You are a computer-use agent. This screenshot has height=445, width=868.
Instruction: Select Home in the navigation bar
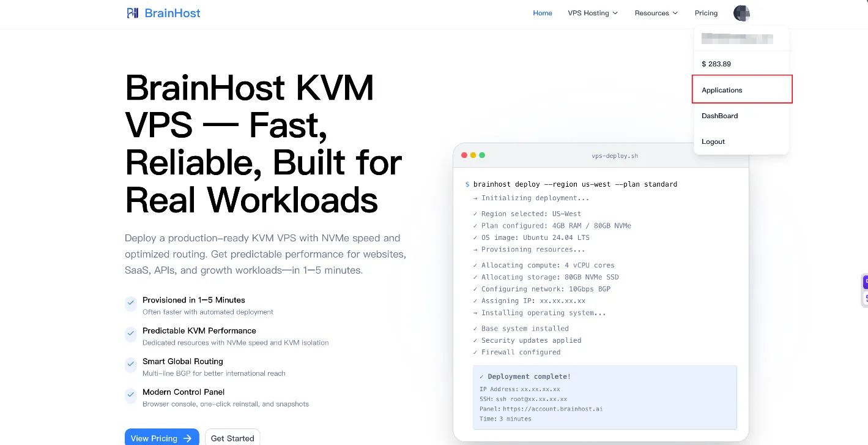542,13
